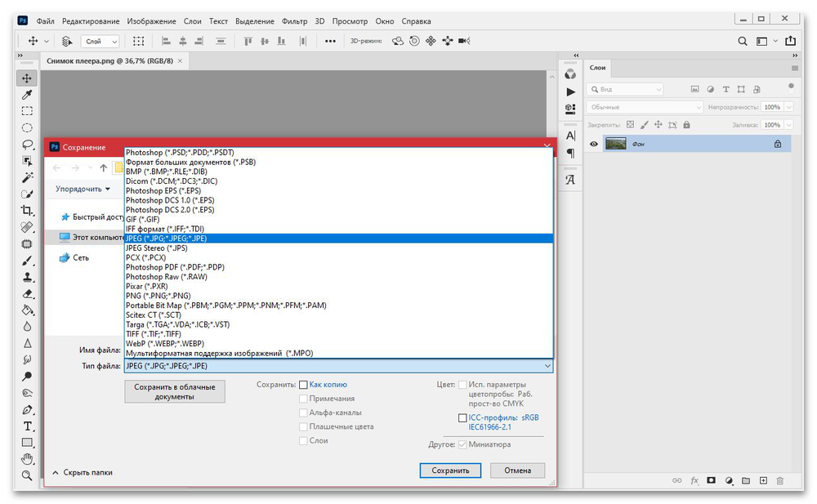Add a layer style fx icon
The width and height of the screenshot is (817, 504).
(694, 480)
